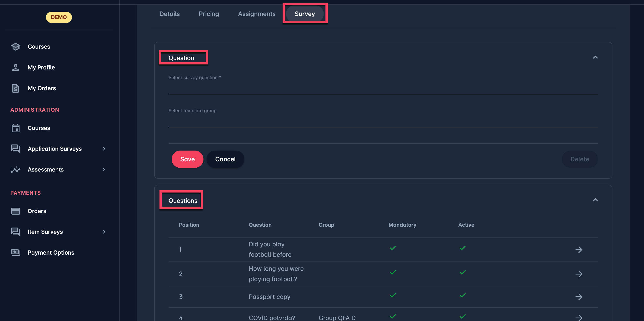Click the My Profile person icon

click(x=16, y=67)
